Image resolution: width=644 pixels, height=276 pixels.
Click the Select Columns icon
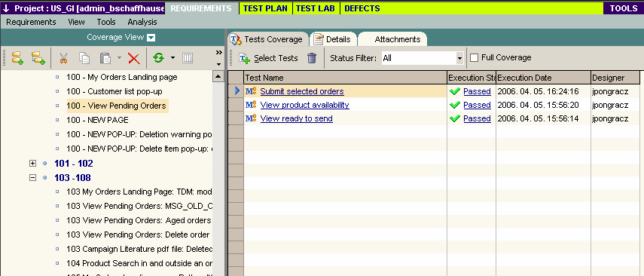(x=188, y=58)
